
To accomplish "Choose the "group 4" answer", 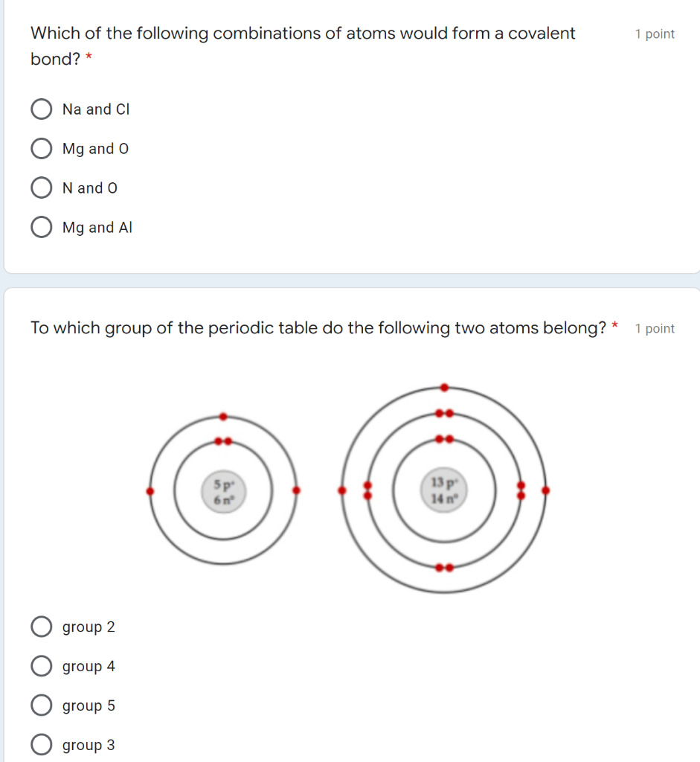I will 42,666.
